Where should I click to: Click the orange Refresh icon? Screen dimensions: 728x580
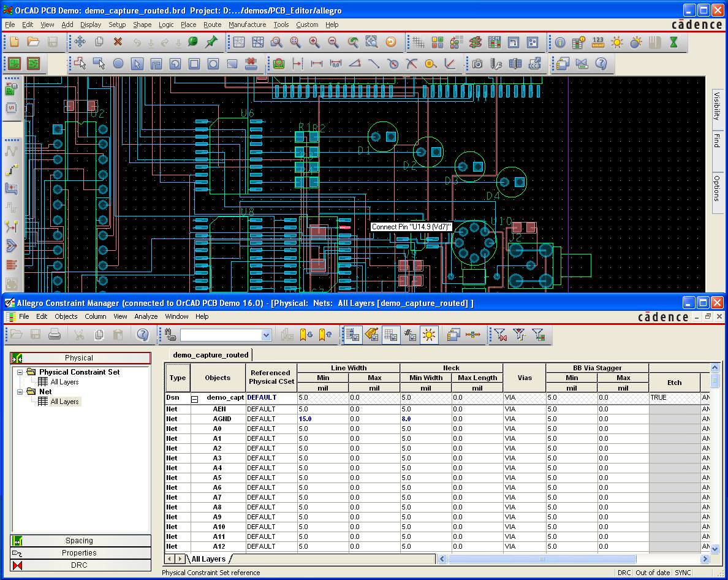(x=391, y=42)
